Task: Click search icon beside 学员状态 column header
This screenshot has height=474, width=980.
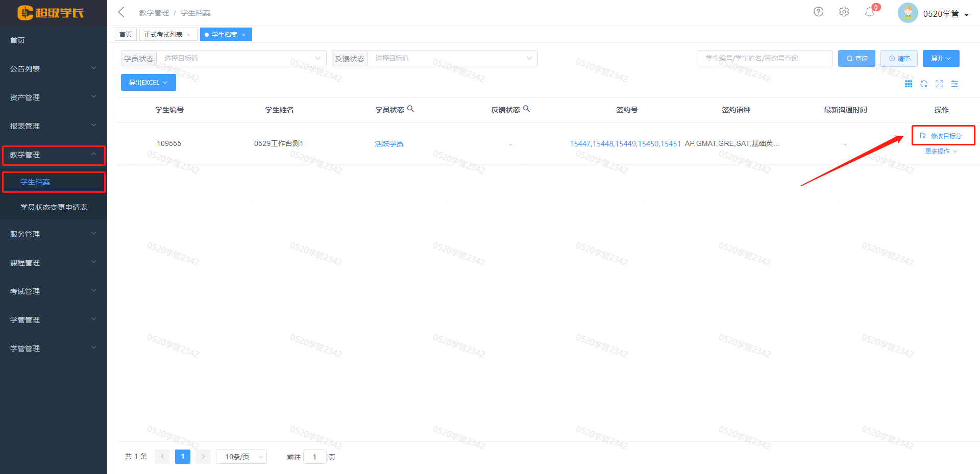Action: 411,109
